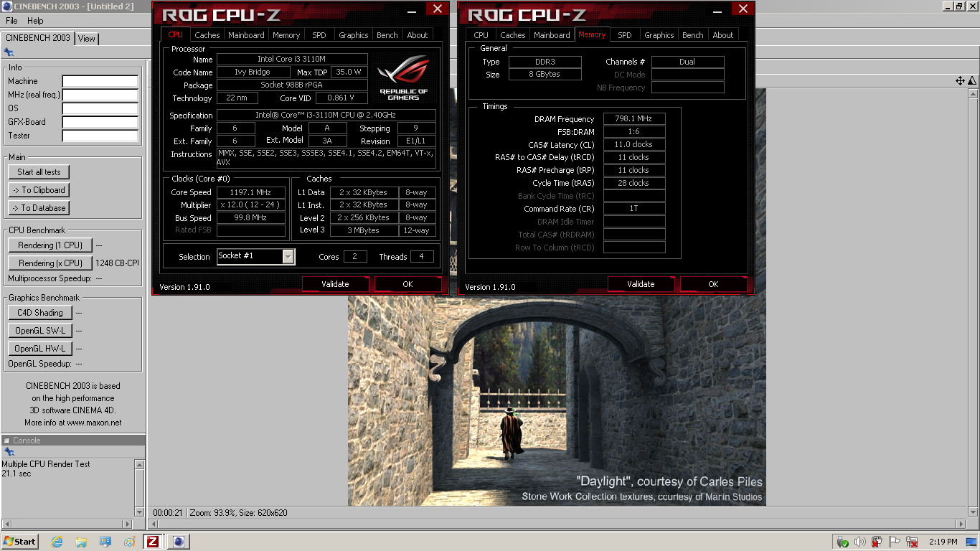980x551 pixels.
Task: Click the power plug tray icon
Action: [x=877, y=542]
